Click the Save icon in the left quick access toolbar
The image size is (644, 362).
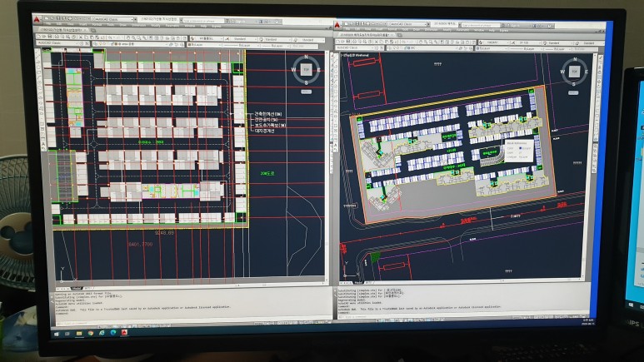click(61, 19)
